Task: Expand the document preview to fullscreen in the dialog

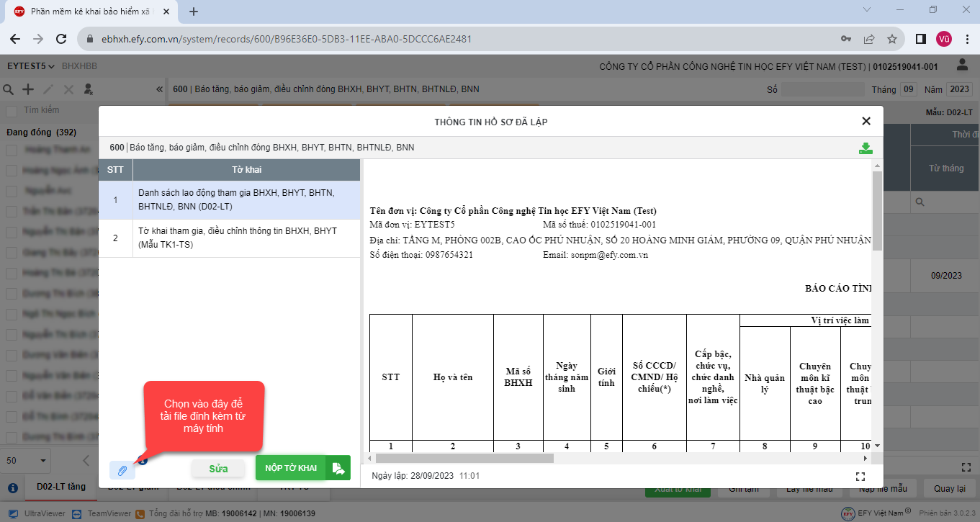Action: (x=860, y=477)
